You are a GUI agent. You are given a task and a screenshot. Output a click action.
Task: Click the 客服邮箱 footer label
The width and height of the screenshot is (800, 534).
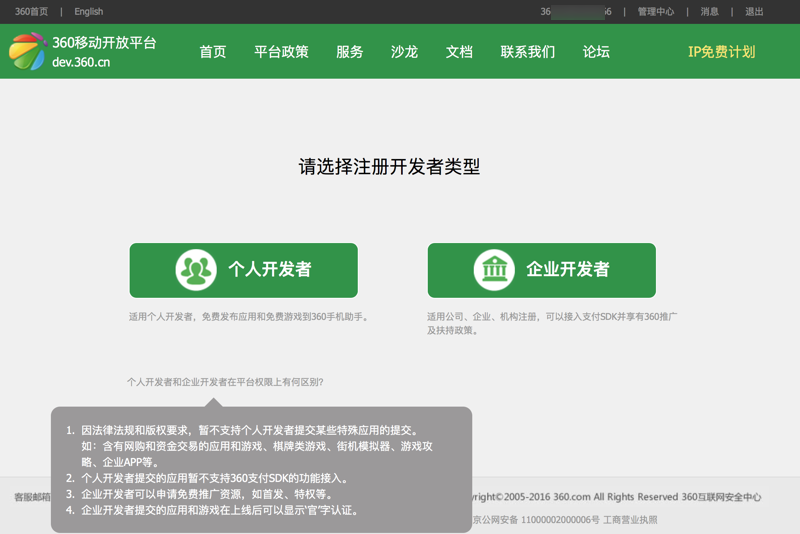pos(32,497)
